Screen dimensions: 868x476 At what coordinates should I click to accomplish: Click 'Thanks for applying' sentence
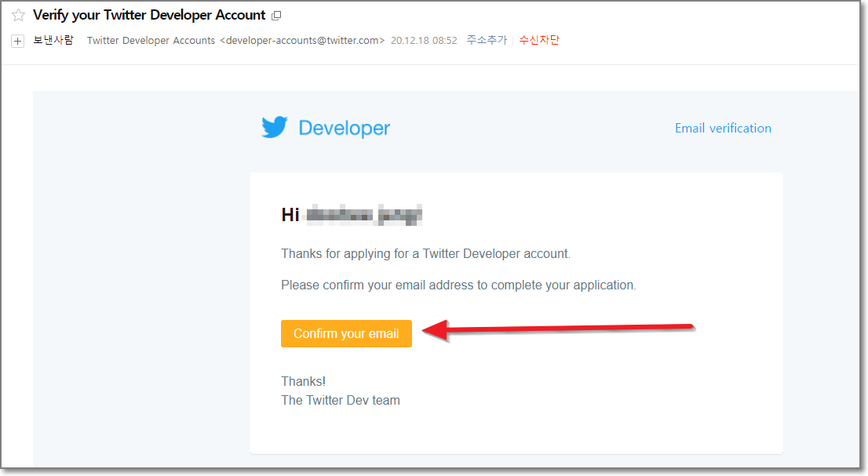[425, 254]
